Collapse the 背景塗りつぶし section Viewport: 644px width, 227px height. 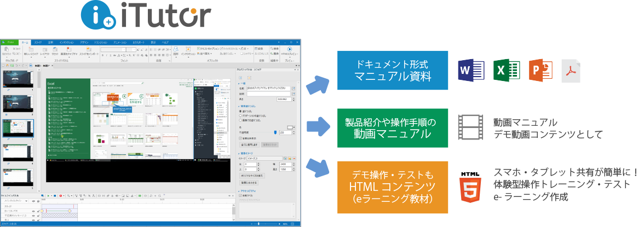tap(239, 106)
